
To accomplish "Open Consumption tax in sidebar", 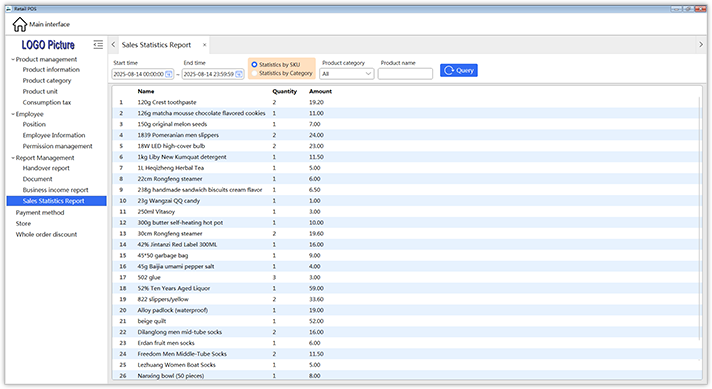I will point(47,103).
